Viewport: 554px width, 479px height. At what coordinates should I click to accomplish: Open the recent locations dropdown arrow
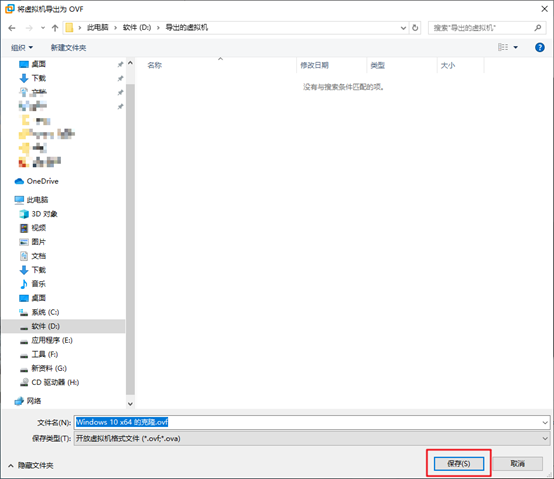coord(43,28)
